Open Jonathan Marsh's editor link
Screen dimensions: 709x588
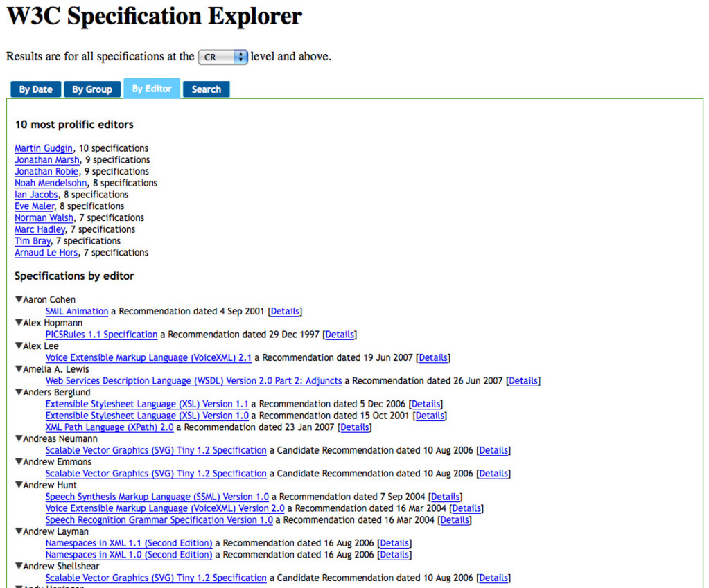pos(47,160)
